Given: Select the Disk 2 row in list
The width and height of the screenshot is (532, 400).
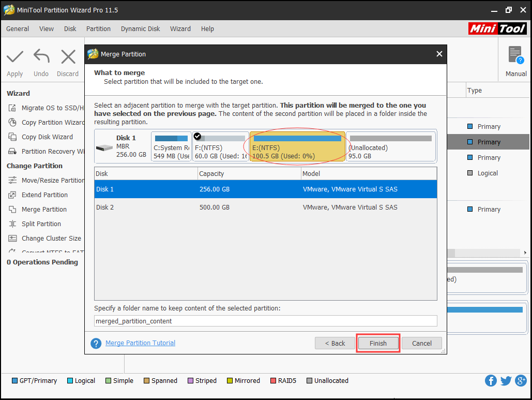Looking at the screenshot, I should 266,207.
